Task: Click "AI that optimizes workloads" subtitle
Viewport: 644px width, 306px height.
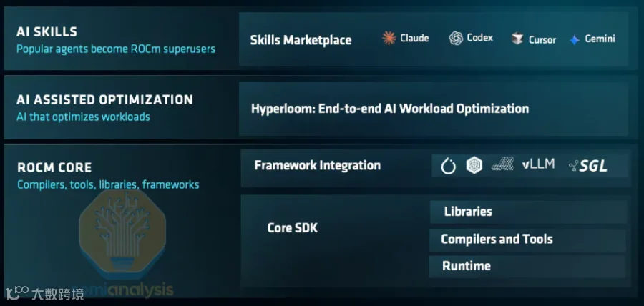Action: point(84,117)
